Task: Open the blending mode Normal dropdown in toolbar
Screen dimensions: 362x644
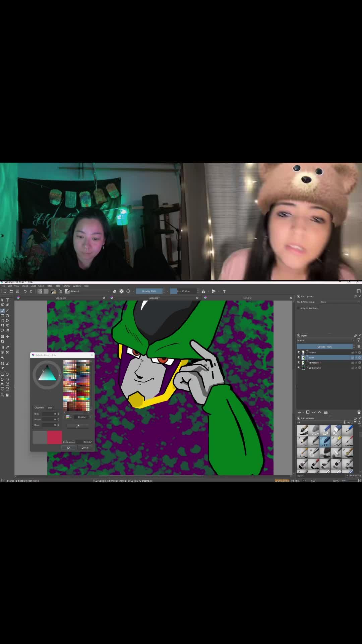Action: pyautogui.click(x=90, y=291)
